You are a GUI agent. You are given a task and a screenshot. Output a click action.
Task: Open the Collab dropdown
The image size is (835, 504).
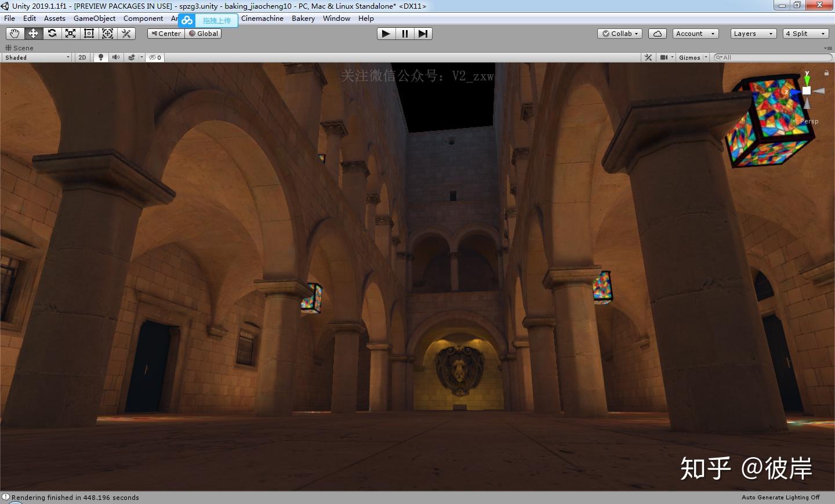[620, 34]
